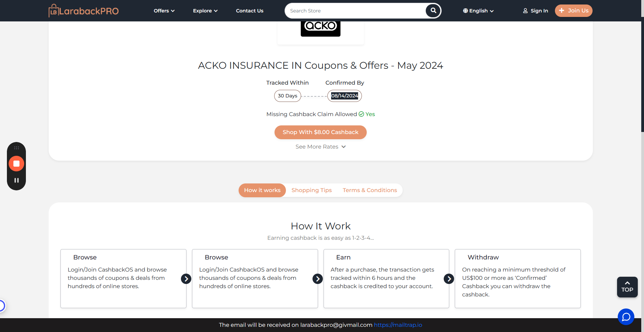
Task: Click arrow icon after first Browse card
Action: click(186, 279)
